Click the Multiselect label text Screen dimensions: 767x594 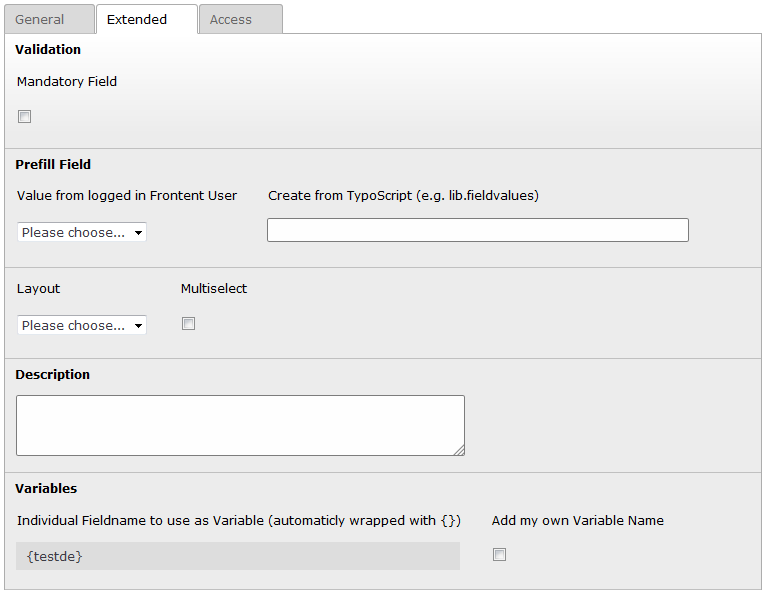point(214,289)
